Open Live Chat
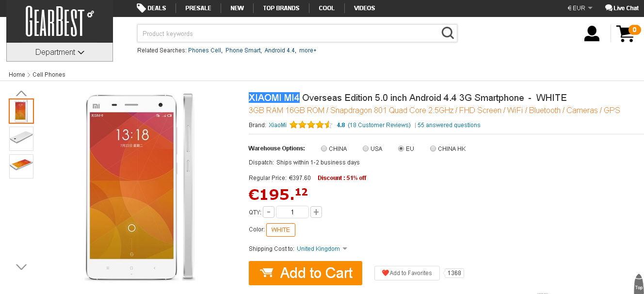Viewport: 644px width, 294px height. [622, 8]
